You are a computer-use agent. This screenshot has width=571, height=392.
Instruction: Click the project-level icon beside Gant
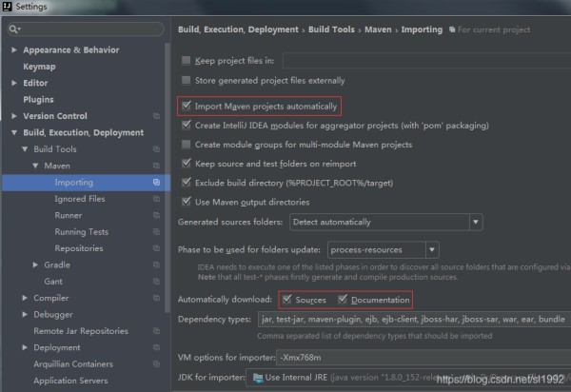(156, 282)
